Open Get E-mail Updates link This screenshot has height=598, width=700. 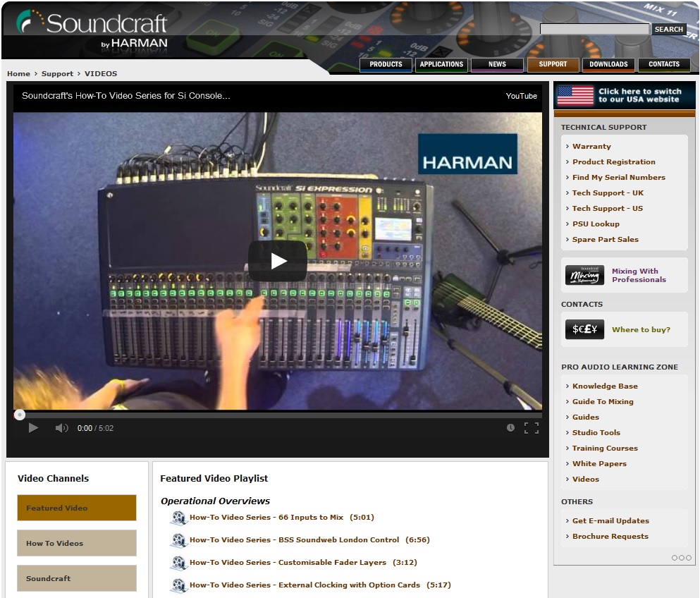[x=610, y=520]
